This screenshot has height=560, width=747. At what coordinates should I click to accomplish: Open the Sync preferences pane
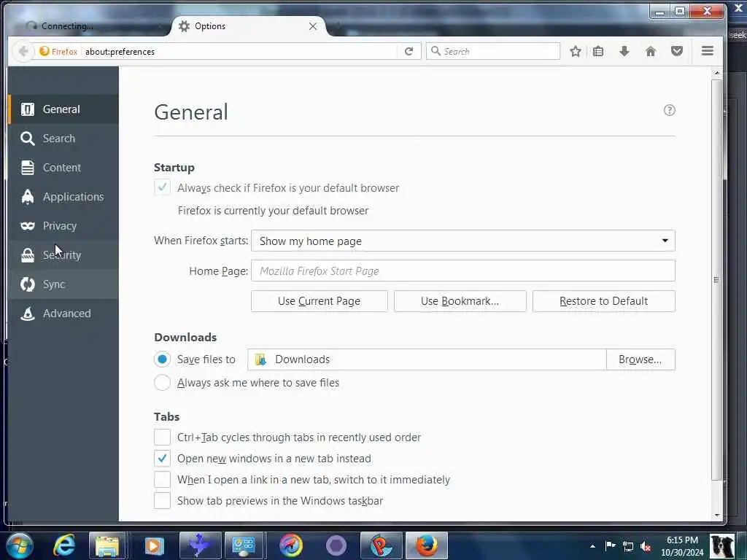(x=63, y=284)
